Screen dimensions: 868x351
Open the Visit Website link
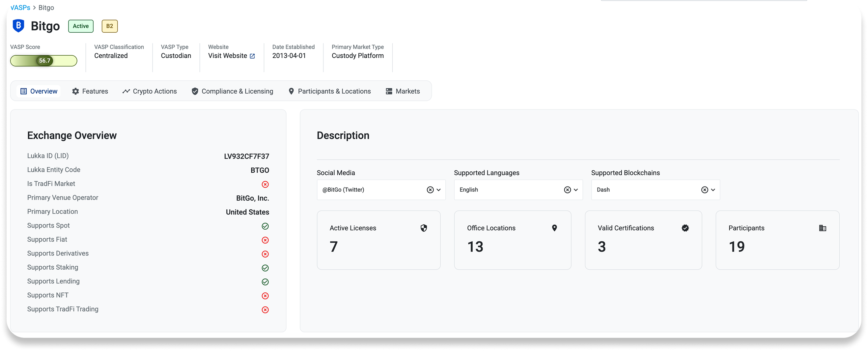click(x=232, y=56)
